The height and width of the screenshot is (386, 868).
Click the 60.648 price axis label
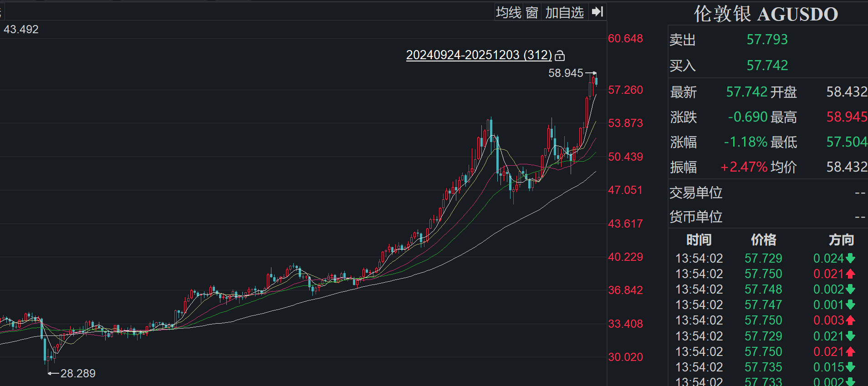point(625,39)
